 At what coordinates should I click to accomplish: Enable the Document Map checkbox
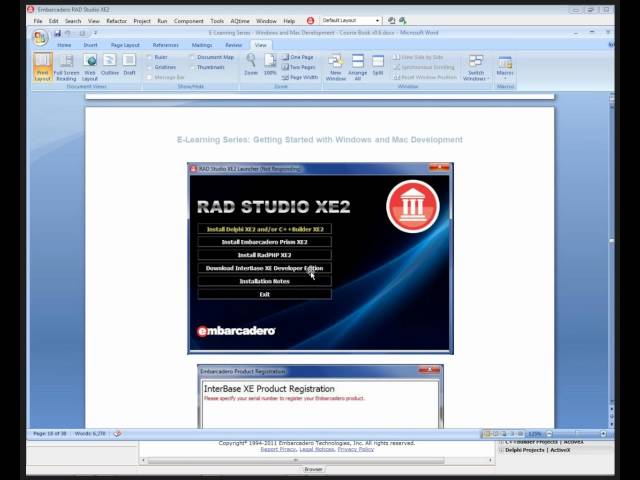click(192, 57)
